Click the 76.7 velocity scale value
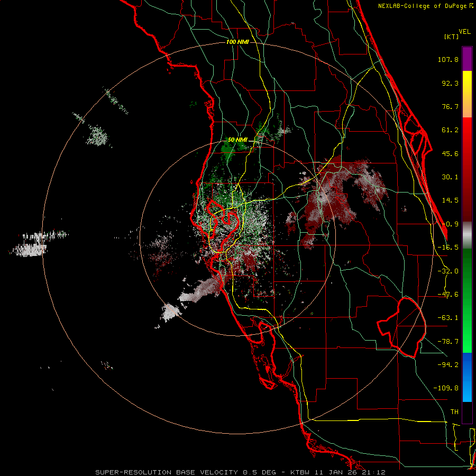Image resolution: width=476 pixels, height=476 pixels. [x=450, y=106]
